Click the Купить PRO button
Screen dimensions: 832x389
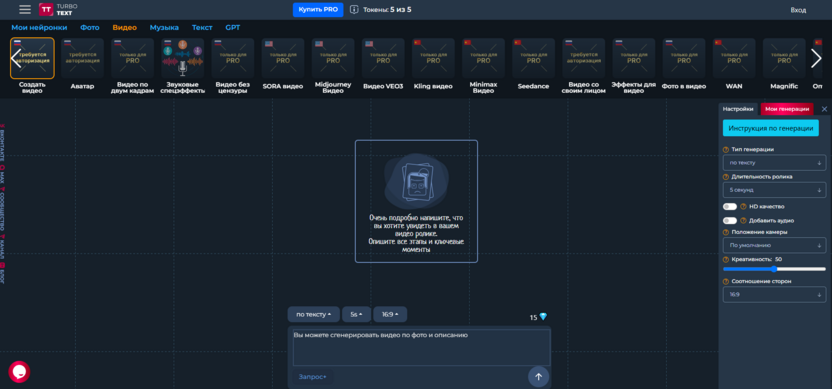tap(318, 10)
